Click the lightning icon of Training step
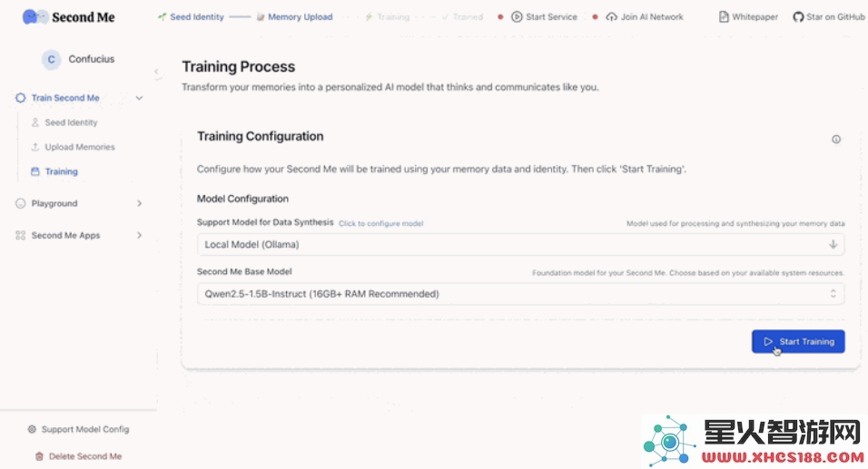 369,17
